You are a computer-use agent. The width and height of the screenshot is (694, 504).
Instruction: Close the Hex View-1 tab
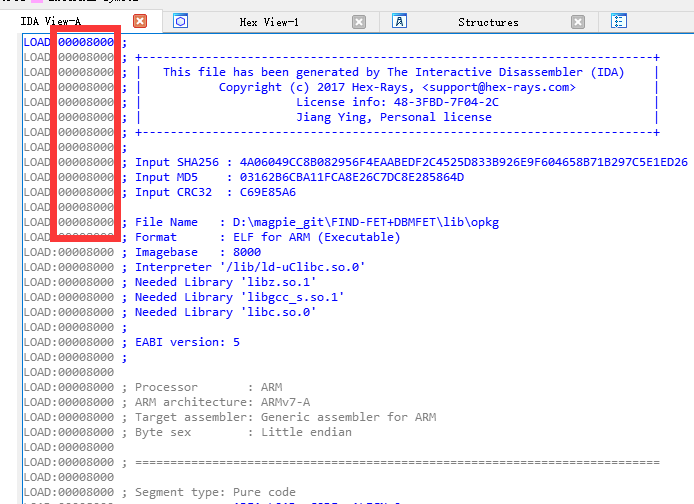tap(359, 22)
